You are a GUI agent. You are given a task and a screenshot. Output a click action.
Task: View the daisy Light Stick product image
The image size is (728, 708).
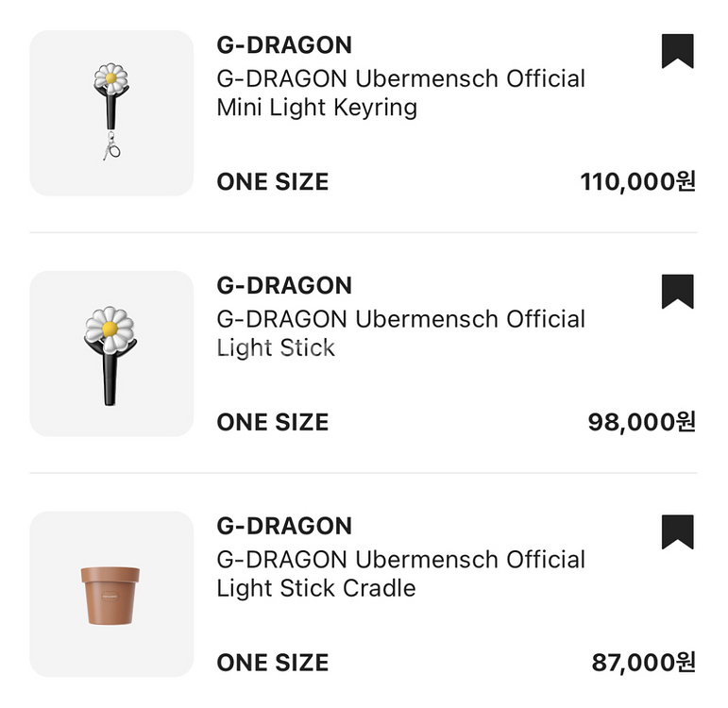(x=111, y=354)
